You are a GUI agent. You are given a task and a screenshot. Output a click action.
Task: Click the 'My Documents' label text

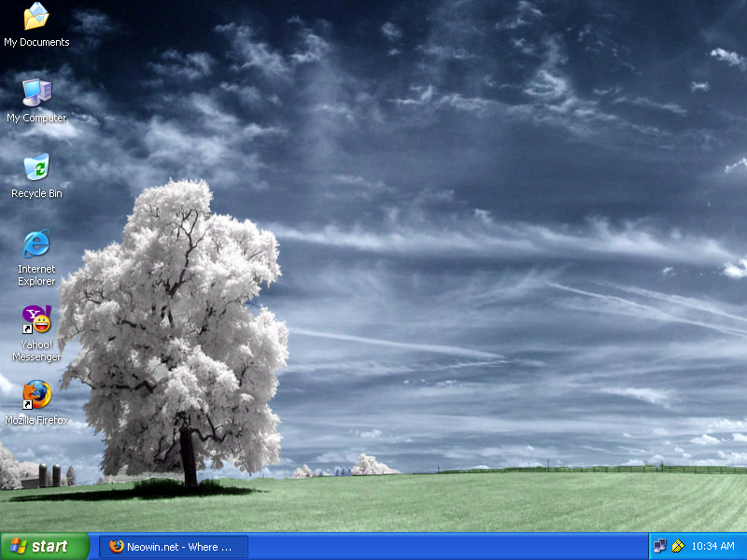click(36, 42)
